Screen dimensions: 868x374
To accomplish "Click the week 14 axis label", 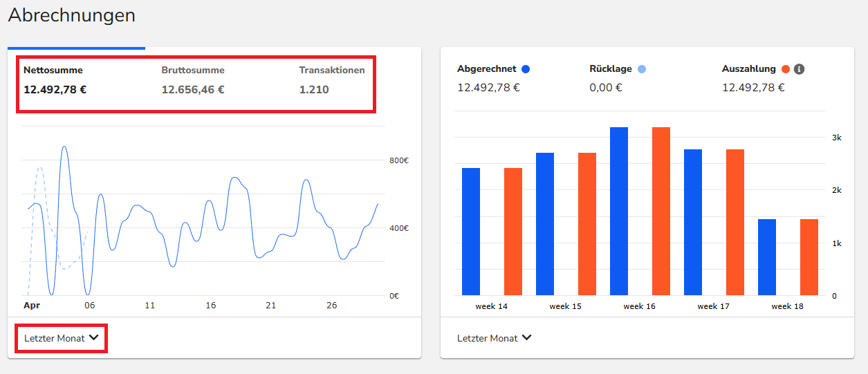I will pyautogui.click(x=492, y=306).
